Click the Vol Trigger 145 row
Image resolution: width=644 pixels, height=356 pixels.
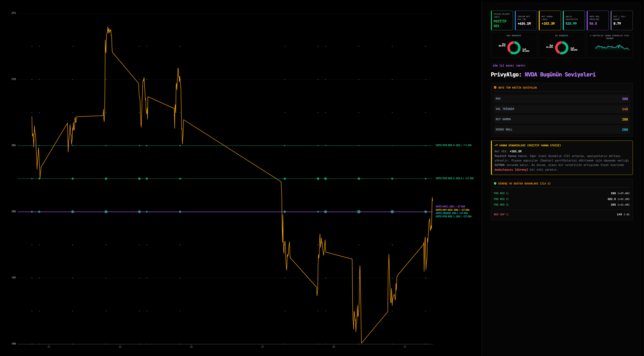(x=562, y=109)
